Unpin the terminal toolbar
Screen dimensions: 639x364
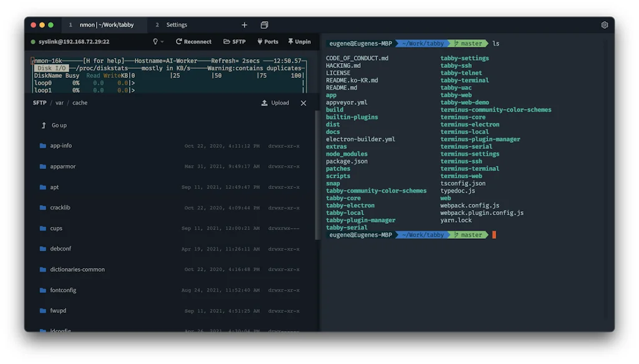tap(300, 41)
